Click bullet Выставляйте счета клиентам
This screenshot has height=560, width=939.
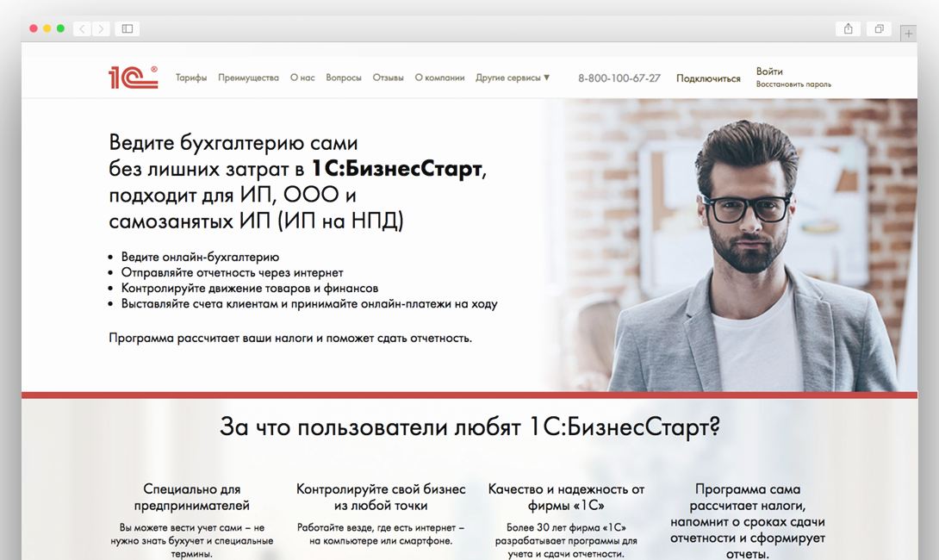click(309, 303)
